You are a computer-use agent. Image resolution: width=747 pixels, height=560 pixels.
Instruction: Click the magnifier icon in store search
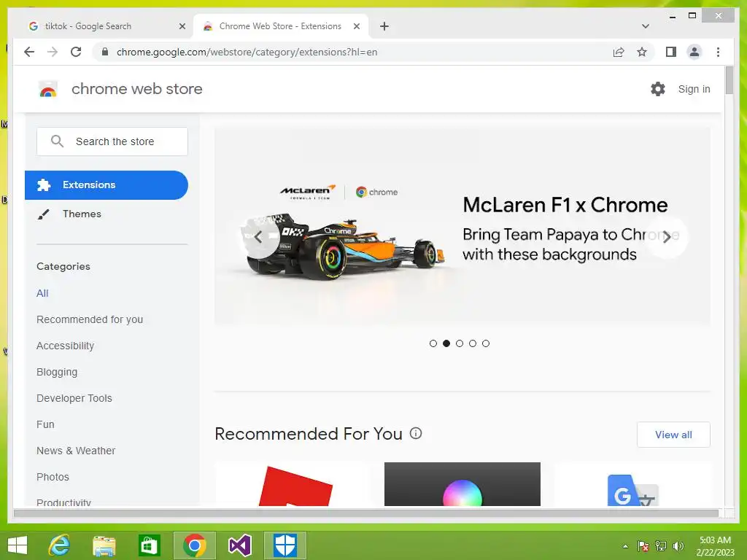pos(57,141)
